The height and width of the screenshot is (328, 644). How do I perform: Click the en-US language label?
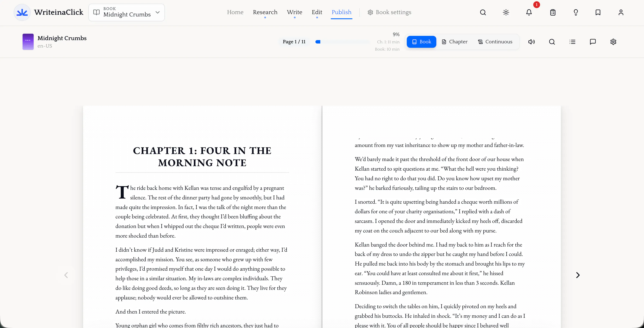click(x=45, y=46)
